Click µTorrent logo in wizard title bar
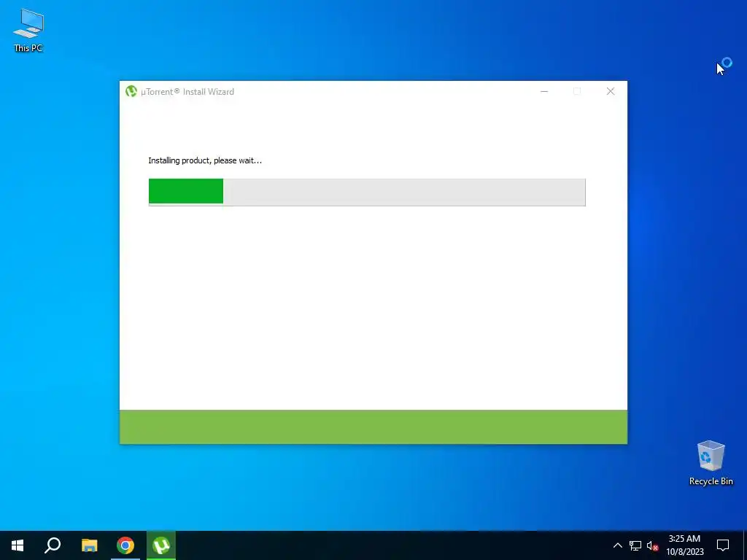The image size is (747, 560). (x=131, y=91)
